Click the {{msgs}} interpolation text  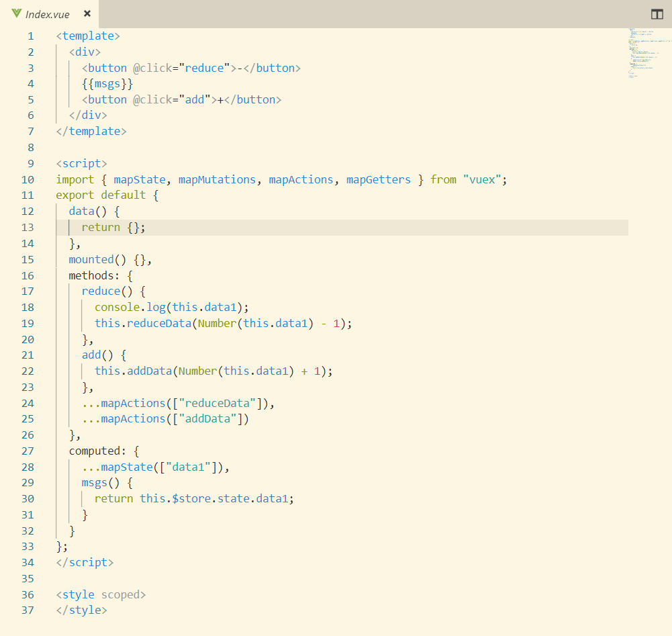107,84
